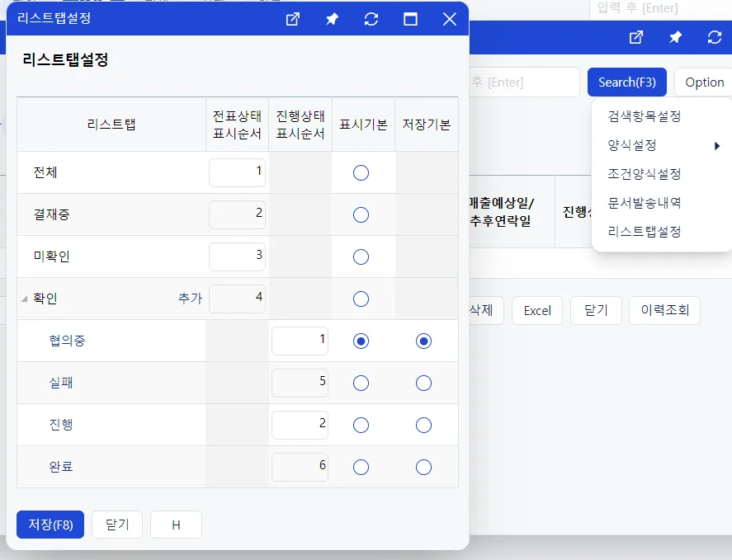Click the 실패 list tab name
Image resolution: width=732 pixels, height=560 pixels.
point(61,383)
